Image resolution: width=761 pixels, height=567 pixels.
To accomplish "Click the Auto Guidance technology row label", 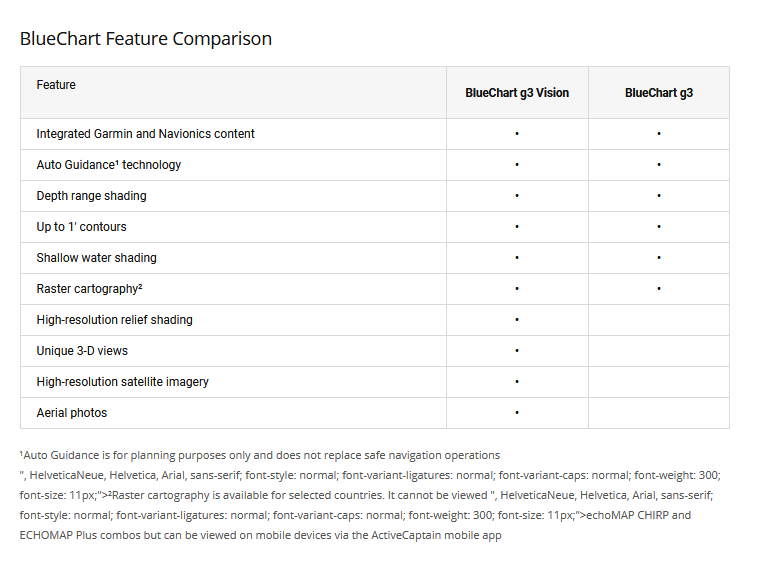I will [x=109, y=165].
